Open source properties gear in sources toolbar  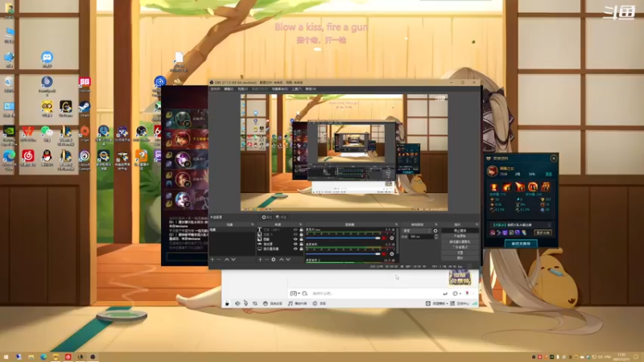[274, 259]
